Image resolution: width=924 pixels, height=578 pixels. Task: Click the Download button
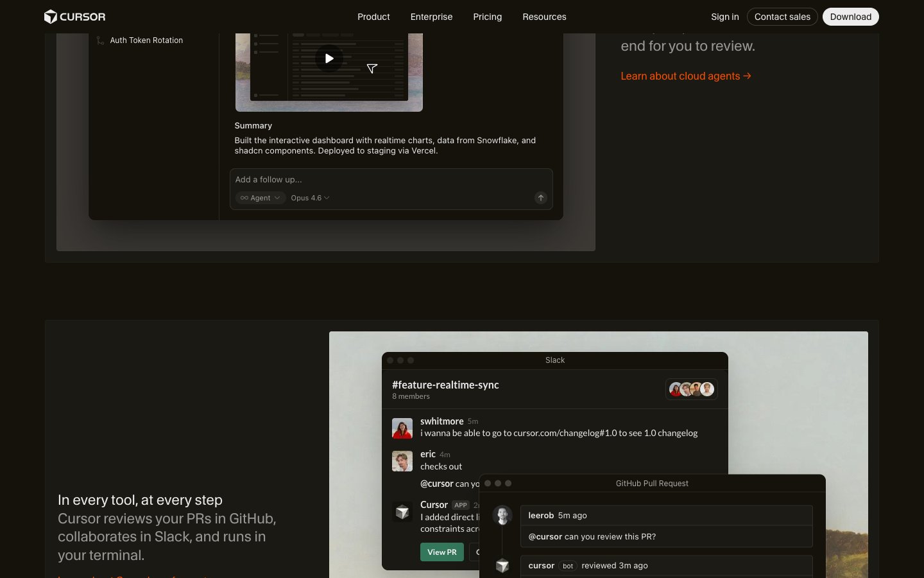850,17
